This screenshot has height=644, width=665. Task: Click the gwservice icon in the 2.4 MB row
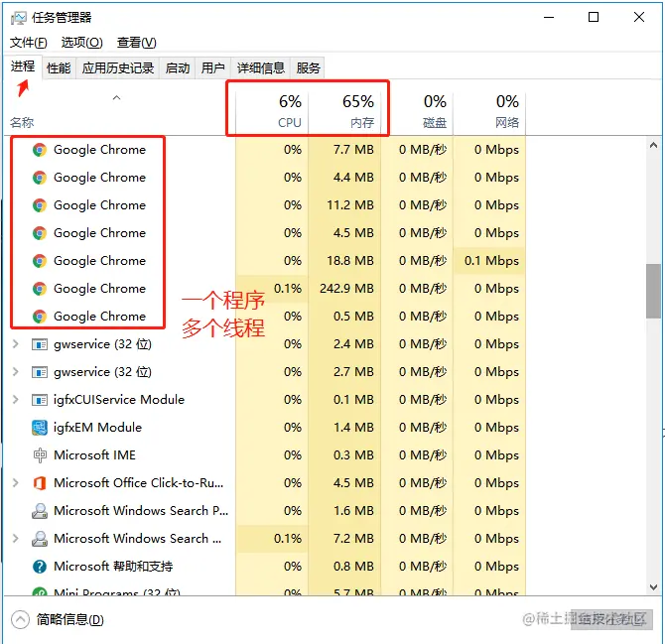click(x=40, y=344)
